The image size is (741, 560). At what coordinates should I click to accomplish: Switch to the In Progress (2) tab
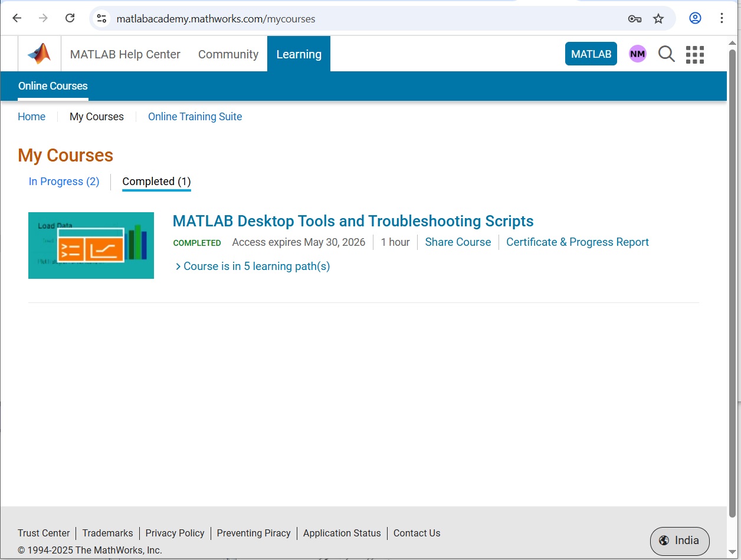pos(64,182)
